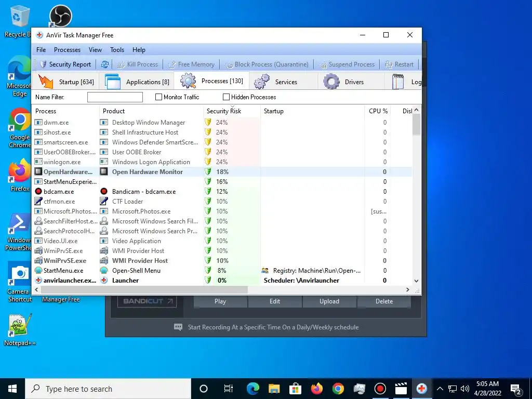
Task: Click the Scheduler: \Anvirlauncher startup entry
Action: point(301,280)
